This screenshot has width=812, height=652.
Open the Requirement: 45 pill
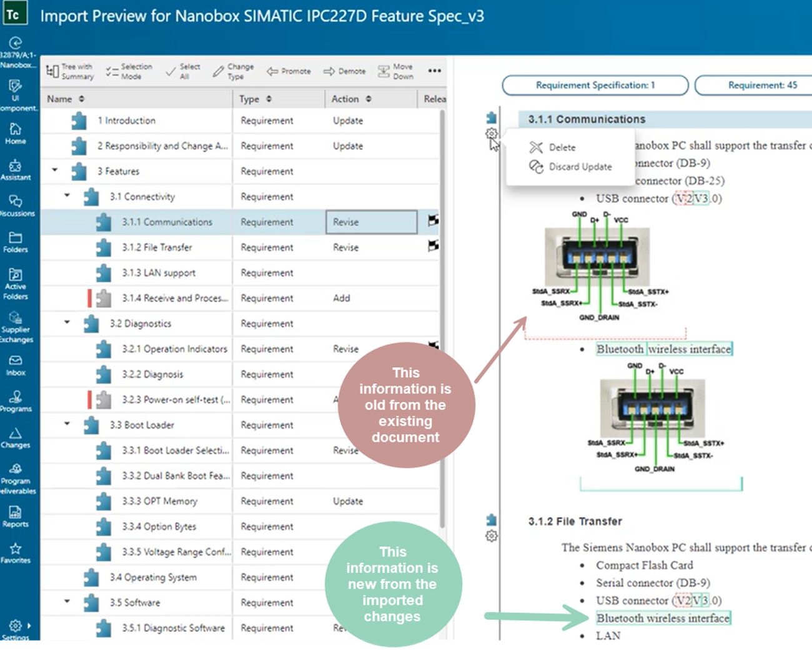[x=754, y=85]
